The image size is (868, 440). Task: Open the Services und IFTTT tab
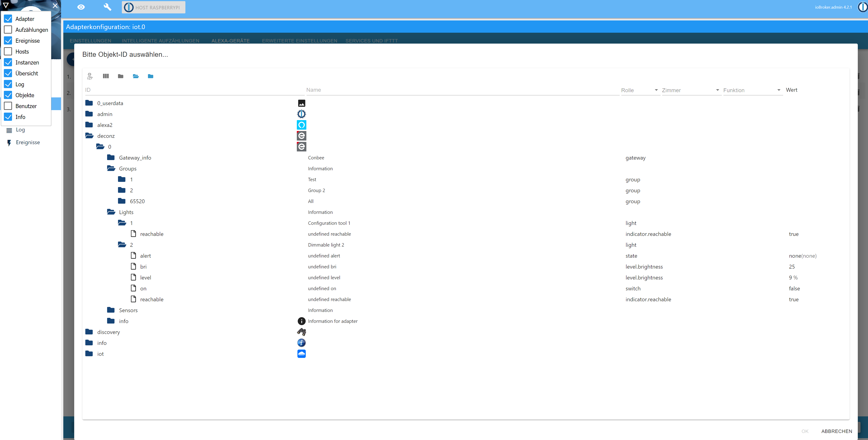pyautogui.click(x=371, y=40)
